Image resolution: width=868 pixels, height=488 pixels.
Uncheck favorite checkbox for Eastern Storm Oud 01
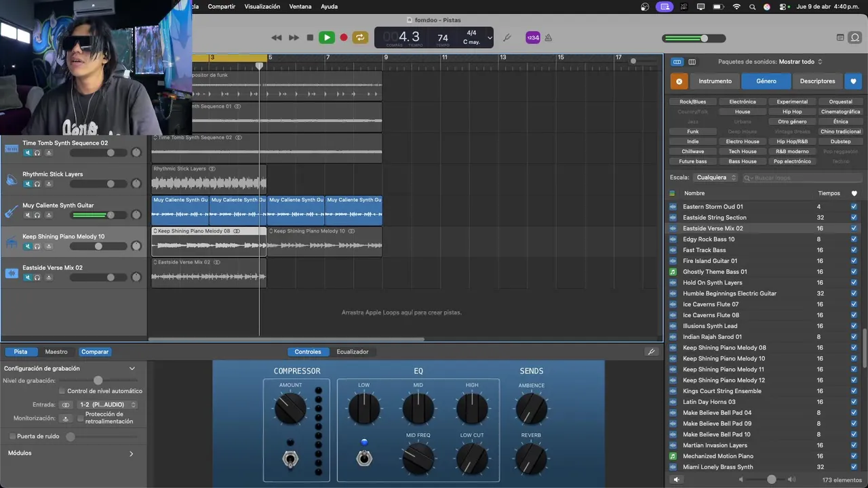(854, 207)
